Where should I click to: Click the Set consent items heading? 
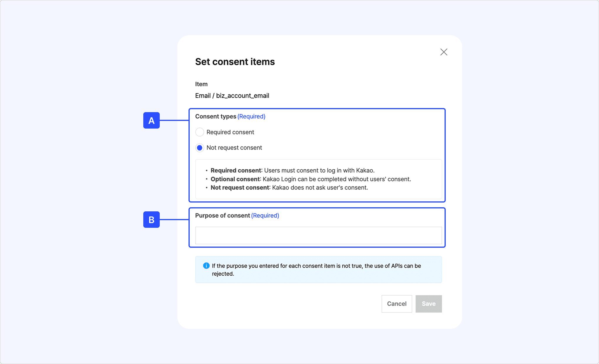(235, 62)
